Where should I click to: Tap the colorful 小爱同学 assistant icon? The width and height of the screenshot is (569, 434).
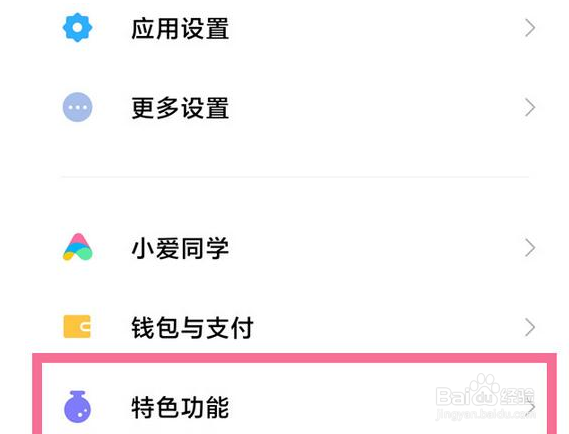click(x=78, y=247)
